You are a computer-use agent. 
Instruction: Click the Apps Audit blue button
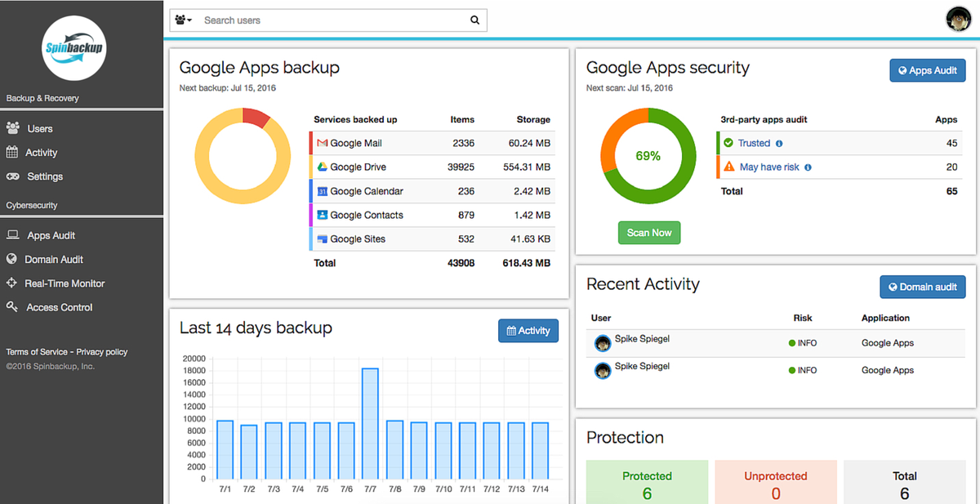click(x=928, y=70)
